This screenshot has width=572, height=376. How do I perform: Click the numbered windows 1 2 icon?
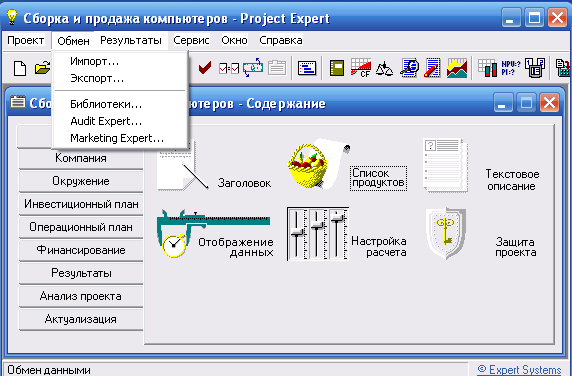coord(535,68)
